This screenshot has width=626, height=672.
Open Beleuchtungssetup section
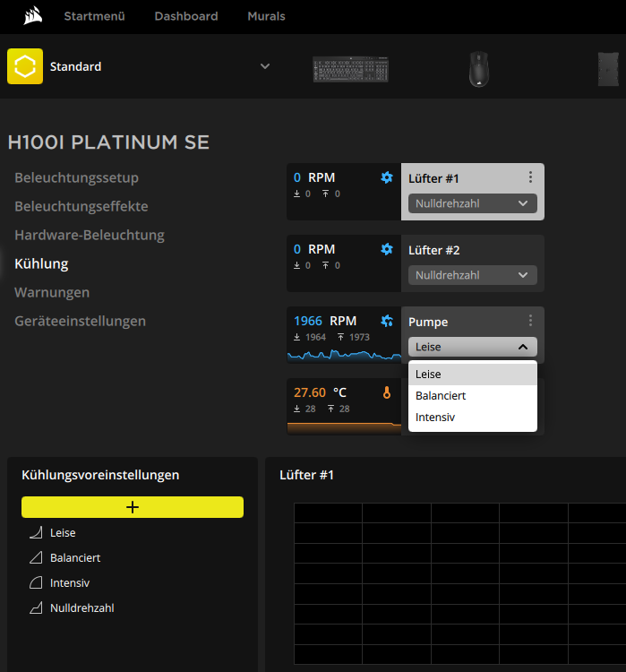(x=76, y=177)
